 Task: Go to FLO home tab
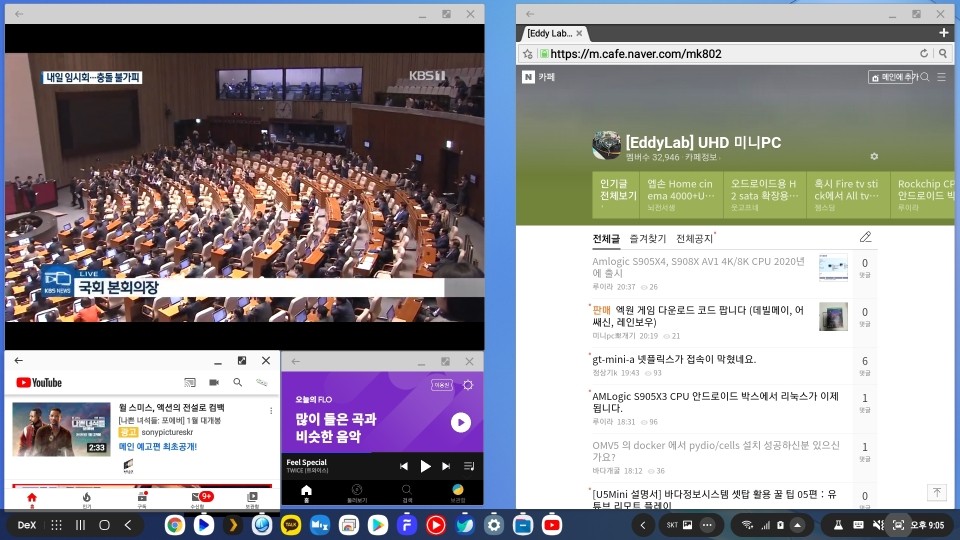[x=306, y=493]
